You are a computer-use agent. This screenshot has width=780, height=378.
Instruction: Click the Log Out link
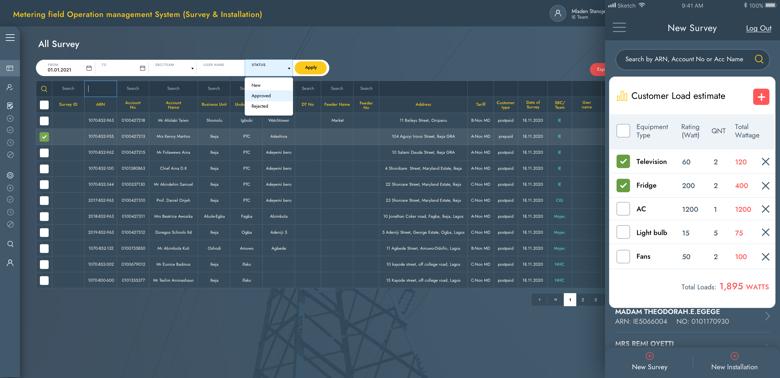click(758, 28)
